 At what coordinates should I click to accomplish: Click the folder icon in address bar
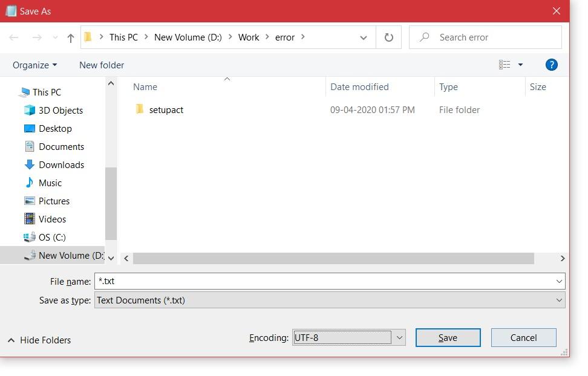[88, 37]
